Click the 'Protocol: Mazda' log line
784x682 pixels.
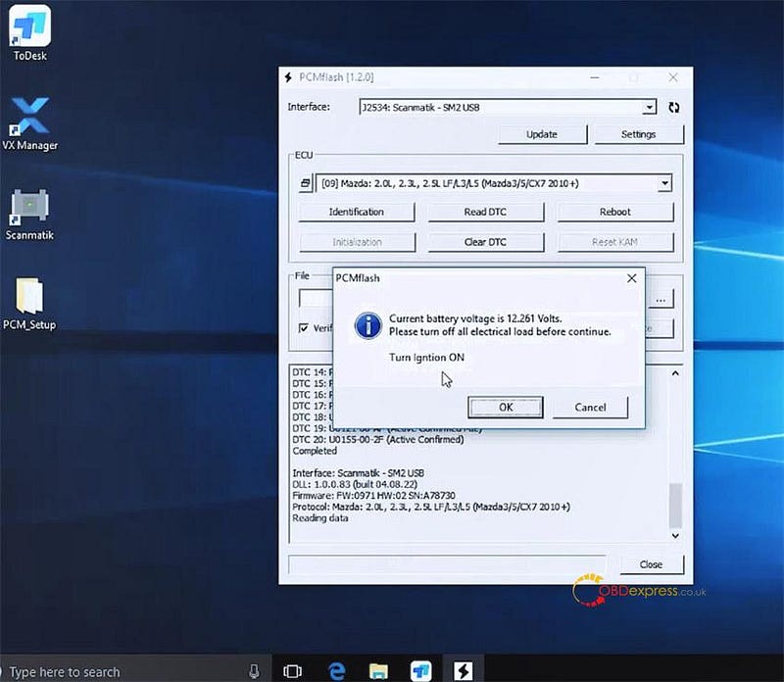point(431,507)
